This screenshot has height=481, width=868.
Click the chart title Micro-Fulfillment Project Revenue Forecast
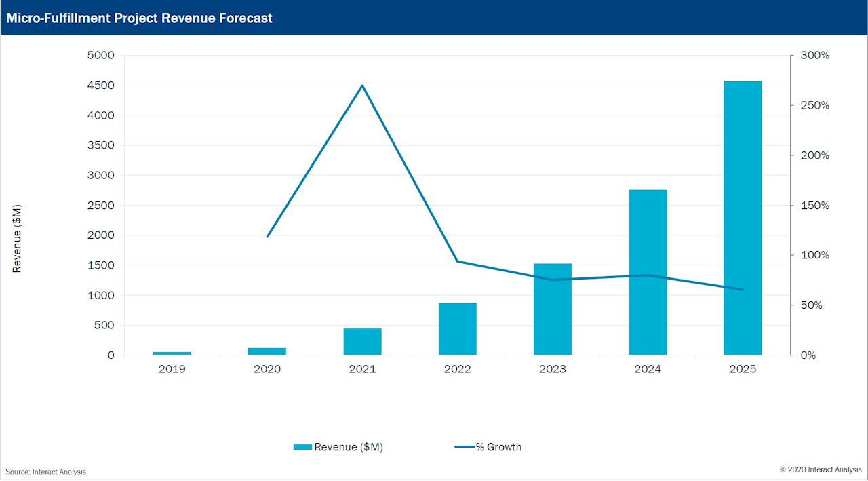139,18
